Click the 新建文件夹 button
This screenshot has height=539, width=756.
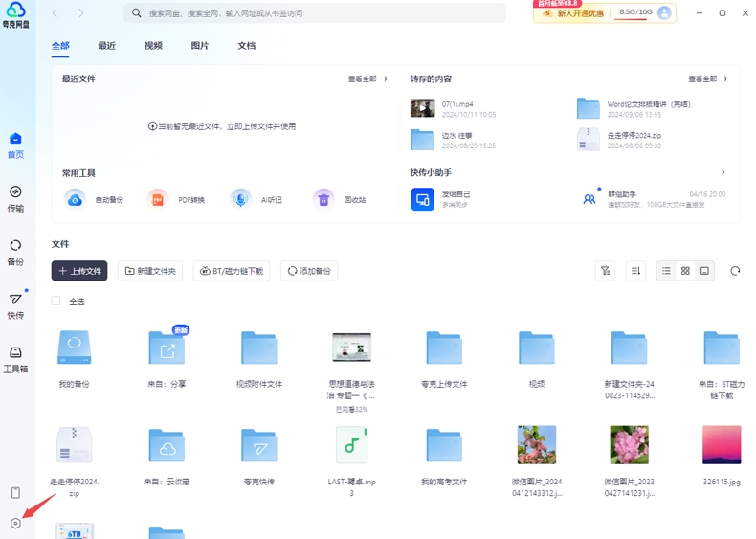150,271
